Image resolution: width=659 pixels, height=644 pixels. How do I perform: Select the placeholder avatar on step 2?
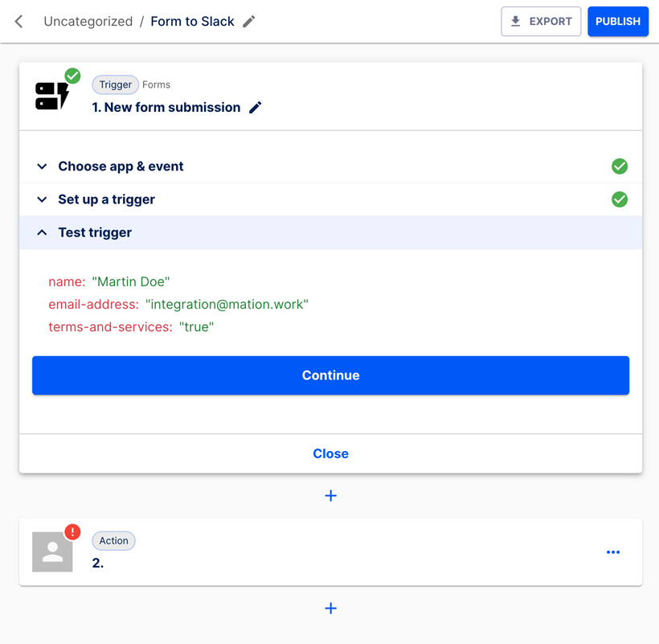coord(51,552)
